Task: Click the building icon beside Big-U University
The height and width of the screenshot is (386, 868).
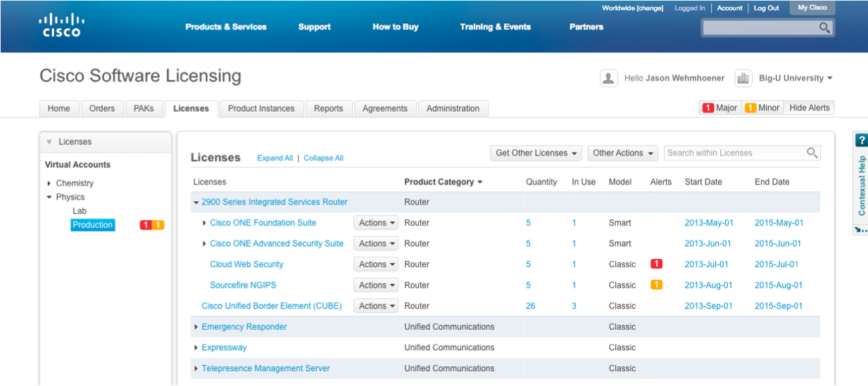Action: point(743,78)
